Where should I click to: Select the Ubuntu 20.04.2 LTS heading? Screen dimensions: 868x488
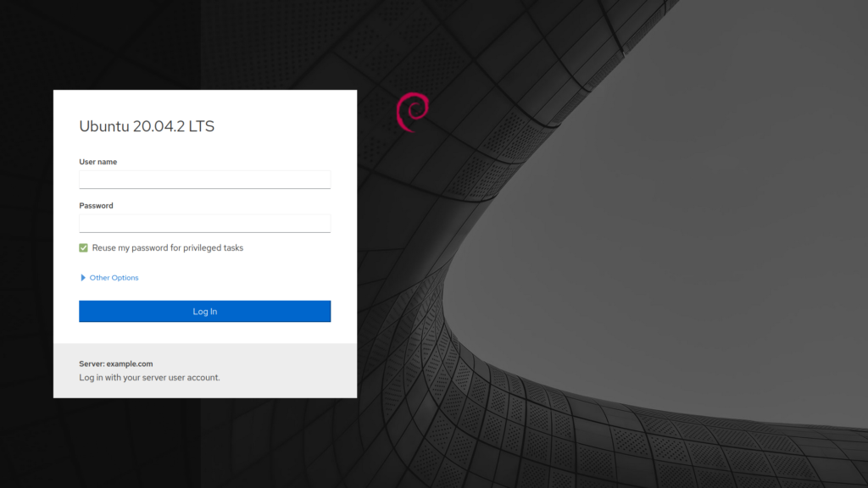coord(147,126)
